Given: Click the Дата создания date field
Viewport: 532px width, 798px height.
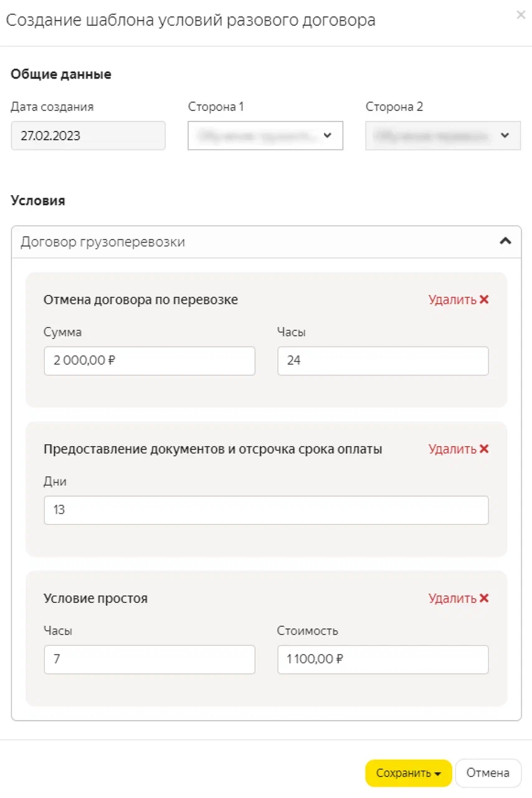Looking at the screenshot, I should coord(88,136).
